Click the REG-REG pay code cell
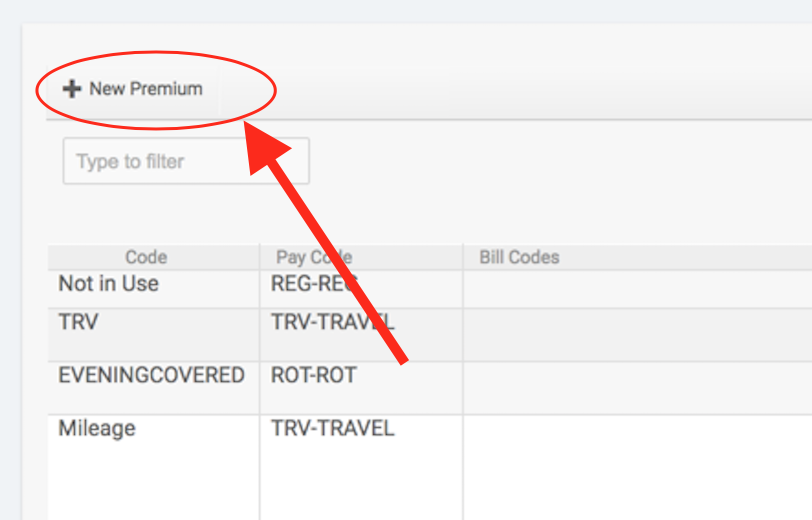This screenshot has width=812, height=520. click(x=314, y=284)
